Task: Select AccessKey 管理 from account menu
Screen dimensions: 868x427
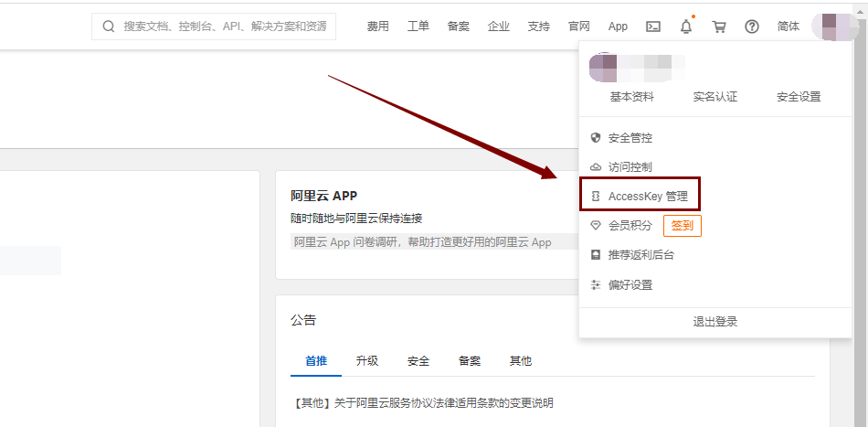Action: (647, 197)
